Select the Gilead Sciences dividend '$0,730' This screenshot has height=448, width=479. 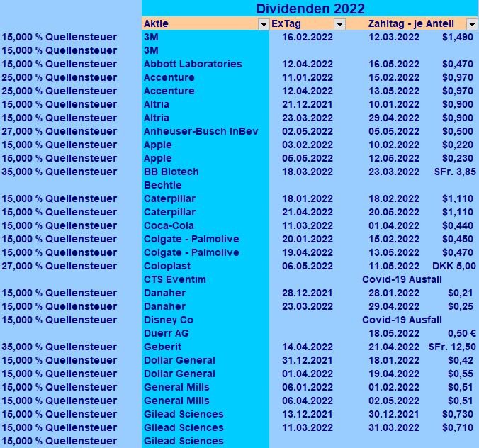tap(458, 414)
